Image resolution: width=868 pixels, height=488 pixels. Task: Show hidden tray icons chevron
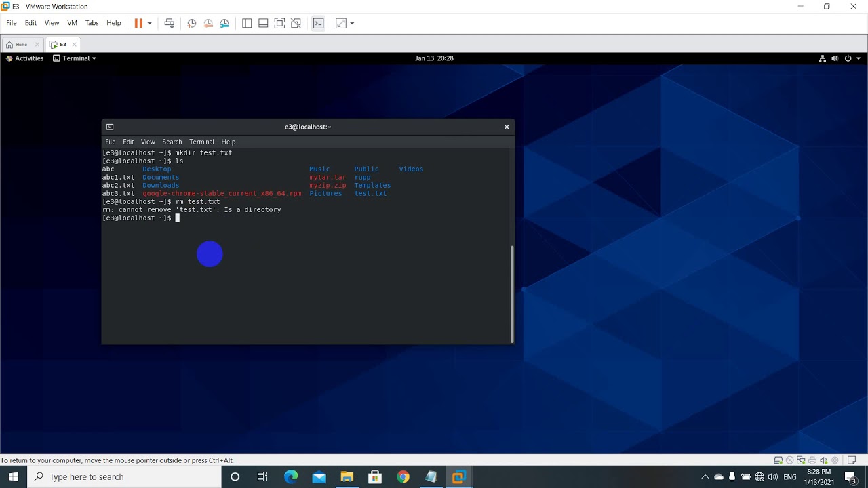[705, 476]
